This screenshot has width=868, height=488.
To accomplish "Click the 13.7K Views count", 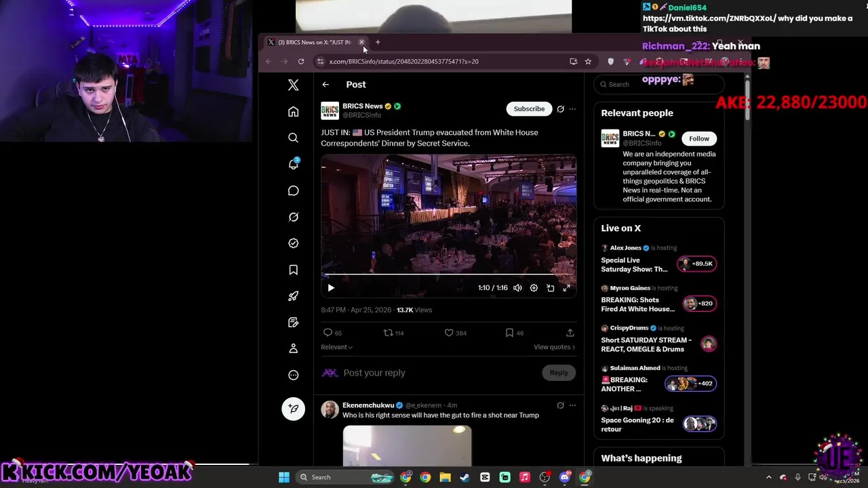I will point(414,310).
